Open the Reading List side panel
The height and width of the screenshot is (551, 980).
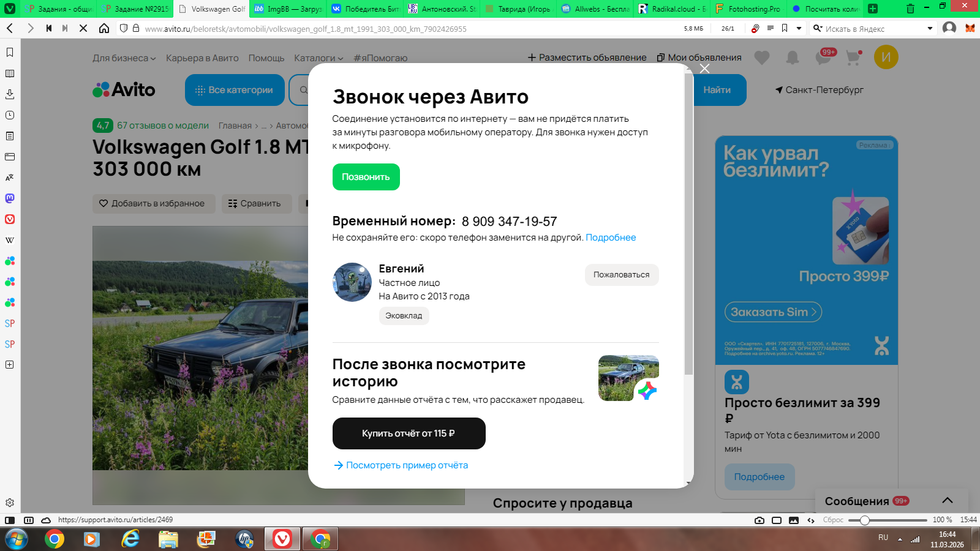tap(10, 73)
